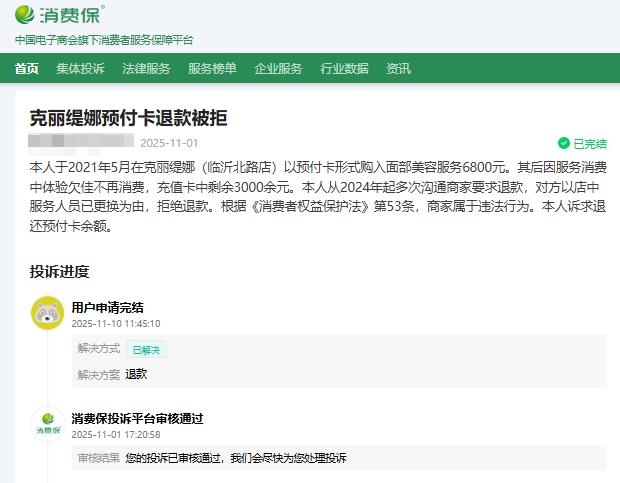Click complaint title 克丽缇娜预付卡退款被拒

(x=129, y=118)
